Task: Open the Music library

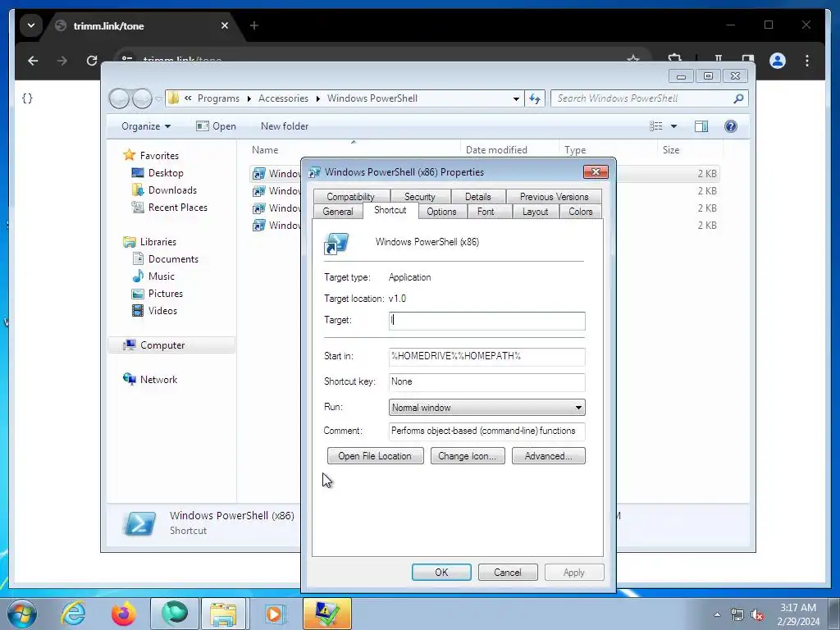Action: 162,276
